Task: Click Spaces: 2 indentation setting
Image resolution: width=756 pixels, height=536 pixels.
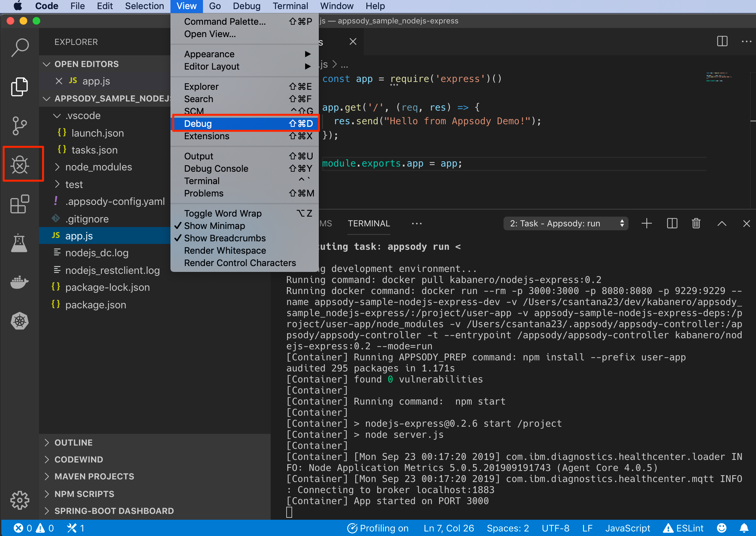Action: (507, 528)
